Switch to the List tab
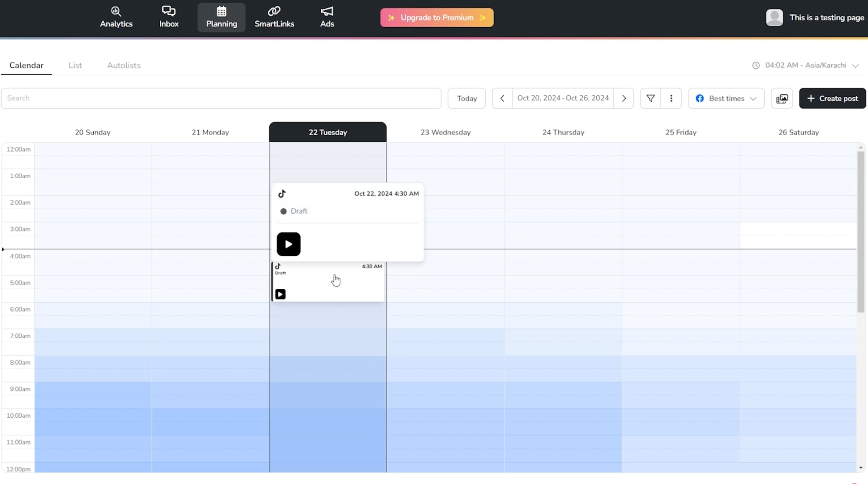The width and height of the screenshot is (868, 484). coord(75,65)
